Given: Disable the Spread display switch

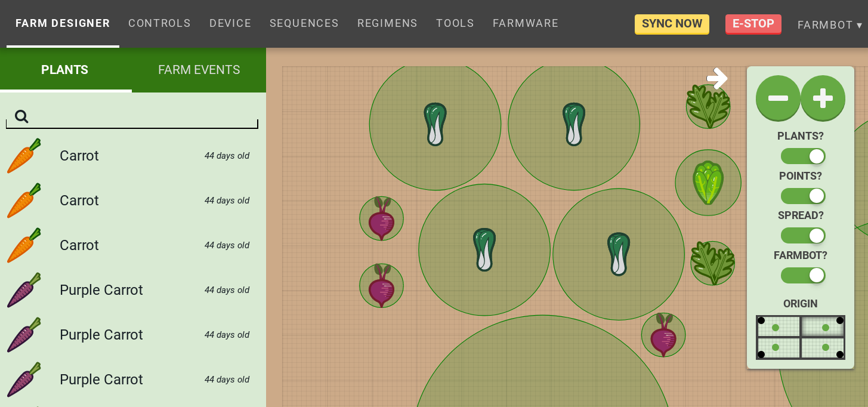Looking at the screenshot, I should coord(803,236).
